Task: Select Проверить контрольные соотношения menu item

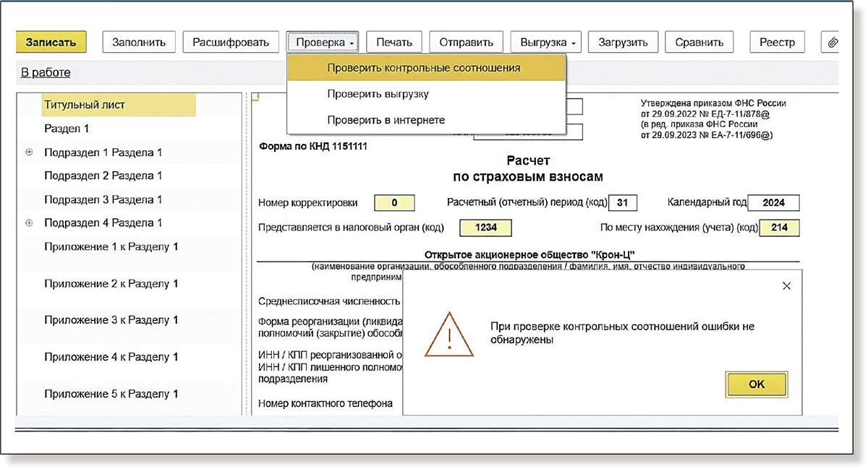Action: pos(423,68)
